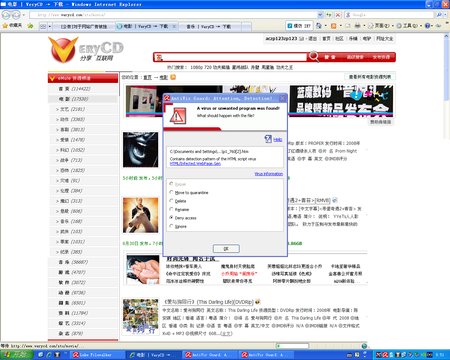The height and width of the screenshot is (360, 450).
Task: Click the red VeryCD search button
Action: click(330, 57)
